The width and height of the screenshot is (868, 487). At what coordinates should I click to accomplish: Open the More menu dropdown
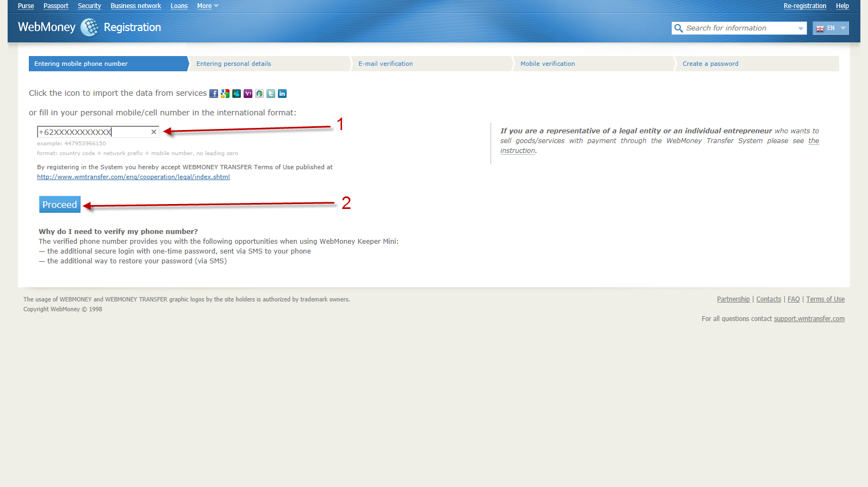pos(208,6)
